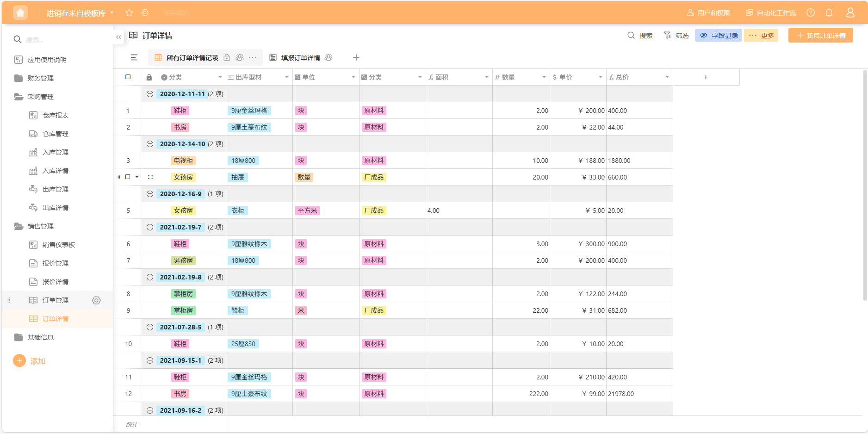
Task: Click the 新增订单详情 button
Action: 820,36
